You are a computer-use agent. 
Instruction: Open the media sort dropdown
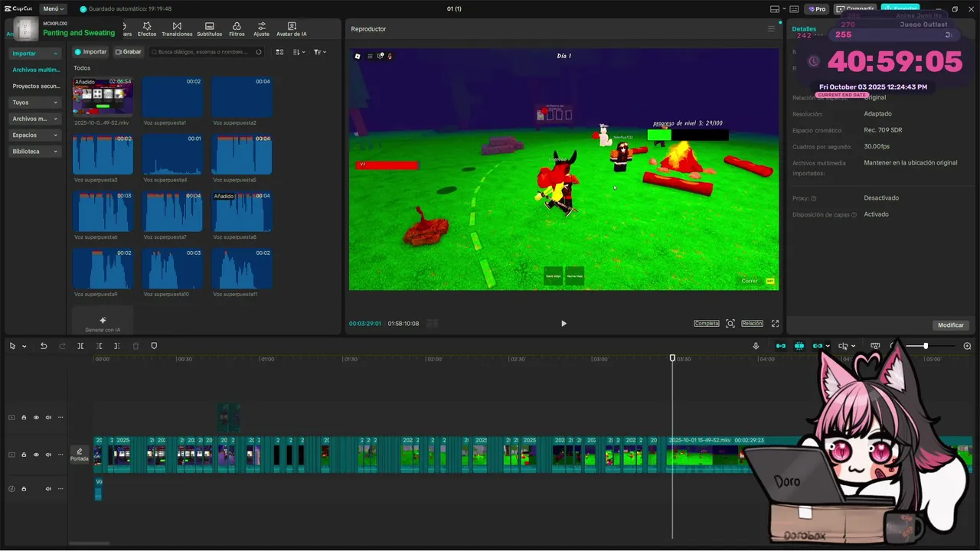pyautogui.click(x=299, y=52)
